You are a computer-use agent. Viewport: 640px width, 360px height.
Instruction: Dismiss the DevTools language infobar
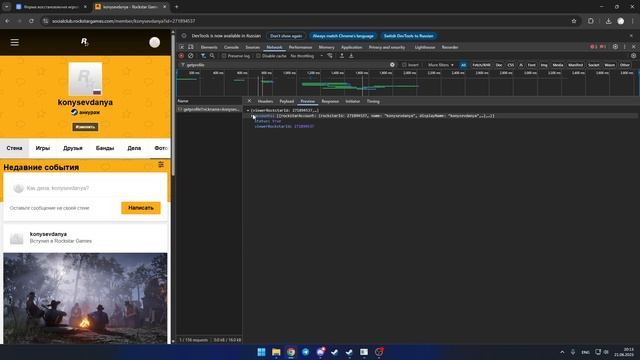[x=631, y=36]
